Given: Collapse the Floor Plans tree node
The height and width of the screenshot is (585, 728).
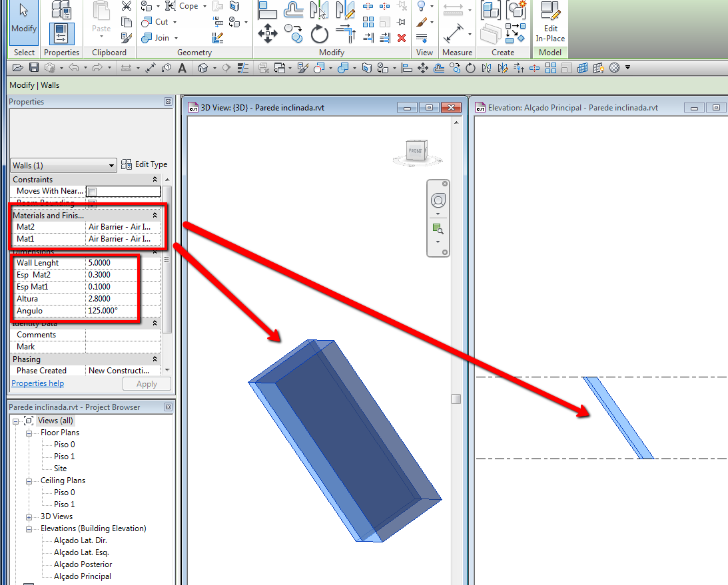Looking at the screenshot, I should pos(29,433).
